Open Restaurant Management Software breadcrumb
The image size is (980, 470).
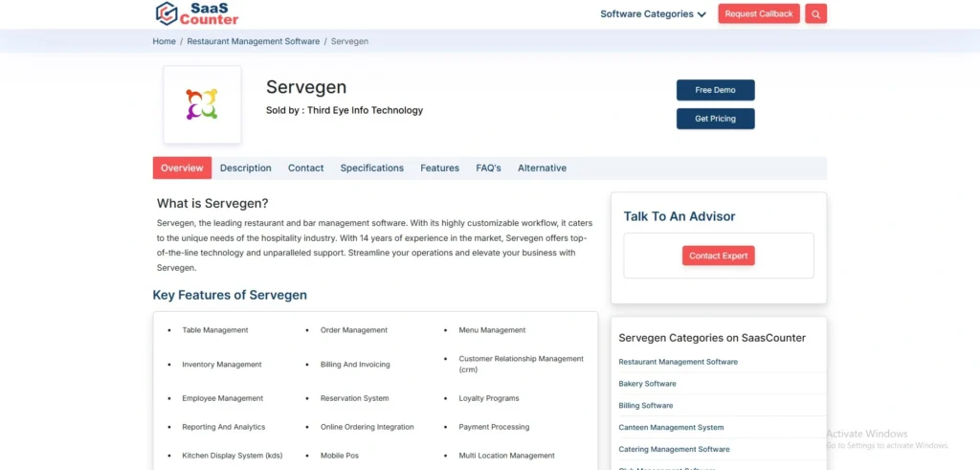point(253,41)
